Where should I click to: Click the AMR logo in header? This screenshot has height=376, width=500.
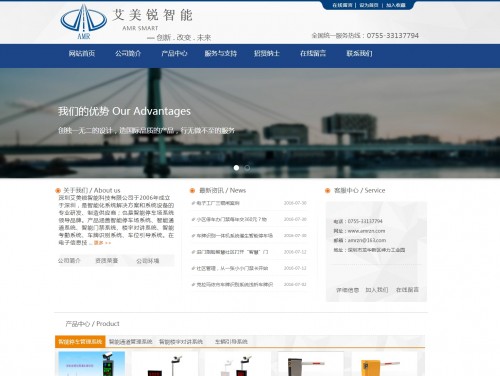pos(84,22)
